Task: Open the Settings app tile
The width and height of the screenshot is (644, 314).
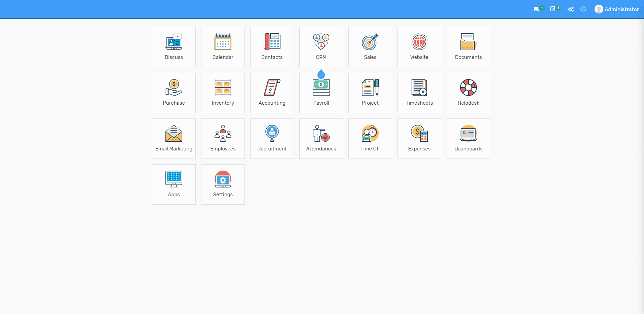Action: pyautogui.click(x=223, y=184)
